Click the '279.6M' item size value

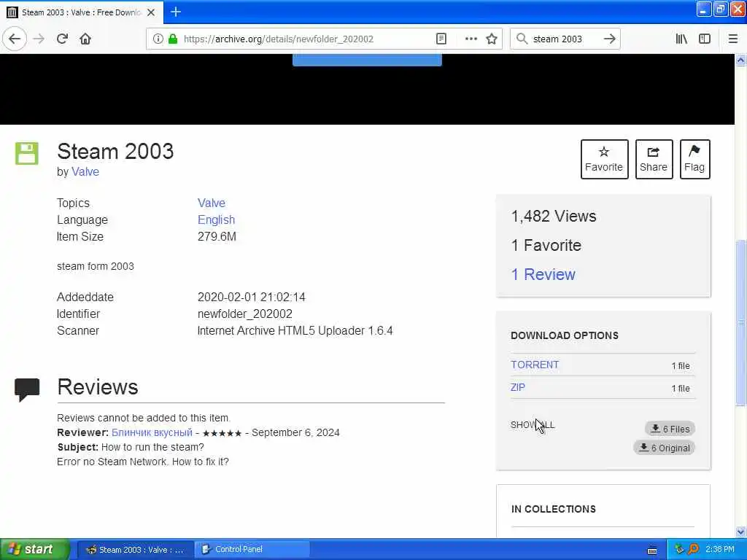click(217, 236)
